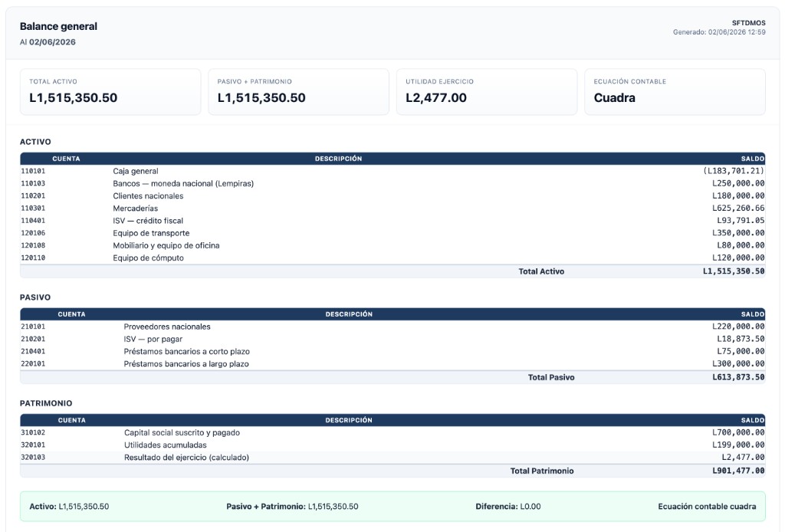The image size is (785, 532).
Task: Select the Total Pasivo row
Action: tap(392, 377)
